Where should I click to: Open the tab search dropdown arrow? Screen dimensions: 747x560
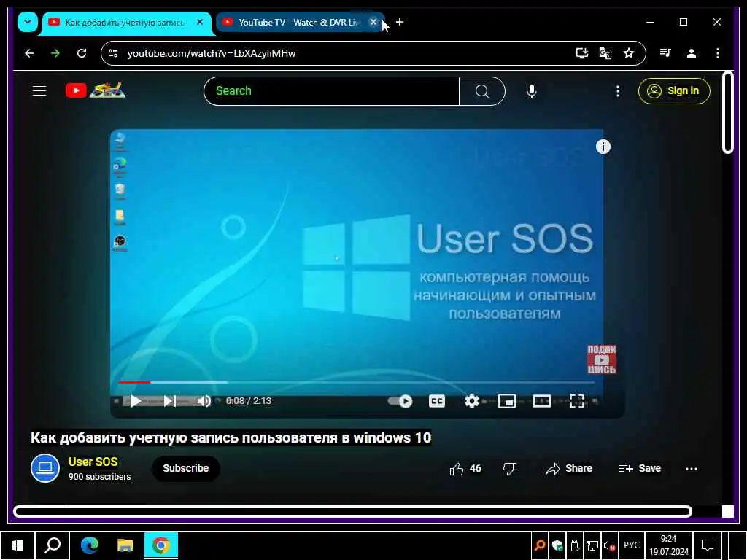tap(28, 22)
